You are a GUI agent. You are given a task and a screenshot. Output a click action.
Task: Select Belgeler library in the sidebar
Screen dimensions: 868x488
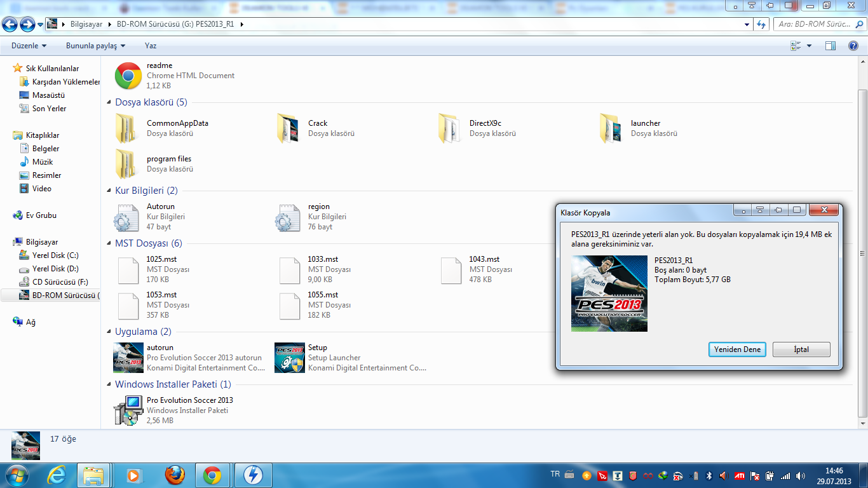pyautogui.click(x=39, y=149)
